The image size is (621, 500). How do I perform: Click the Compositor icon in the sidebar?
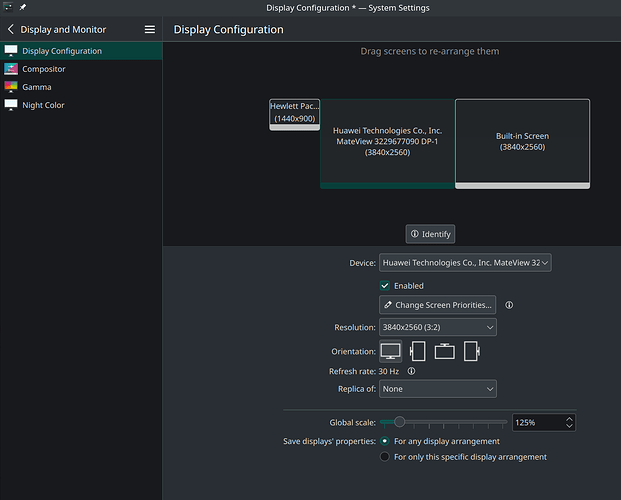click(x=11, y=69)
